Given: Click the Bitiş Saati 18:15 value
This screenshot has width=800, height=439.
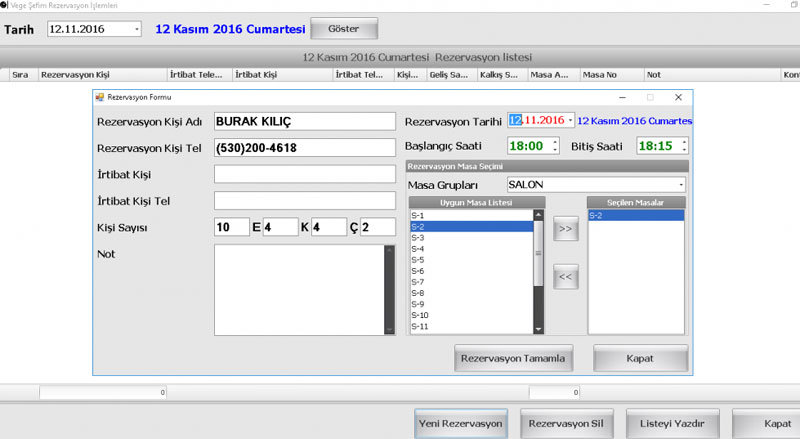Looking at the screenshot, I should click(656, 146).
